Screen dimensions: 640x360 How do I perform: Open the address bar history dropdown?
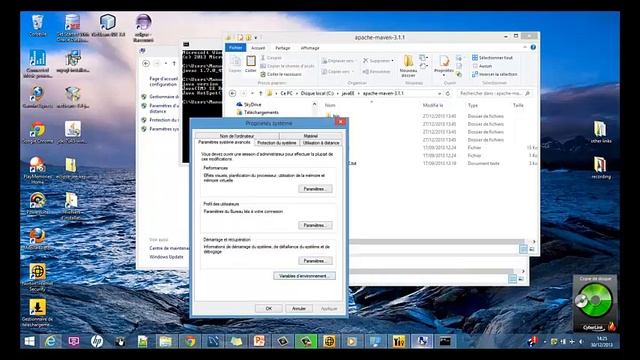click(440, 93)
